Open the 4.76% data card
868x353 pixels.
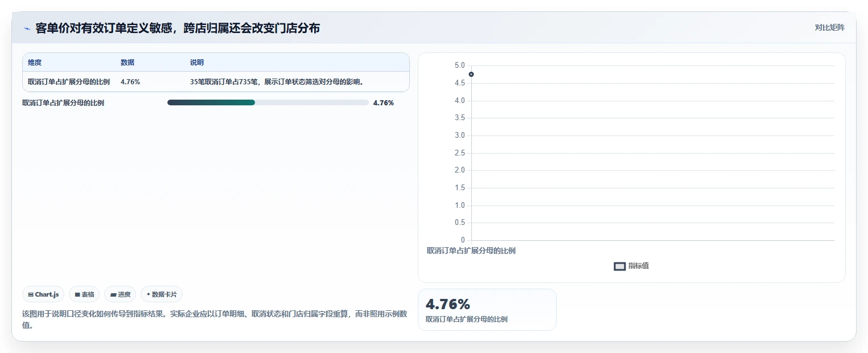click(x=487, y=310)
